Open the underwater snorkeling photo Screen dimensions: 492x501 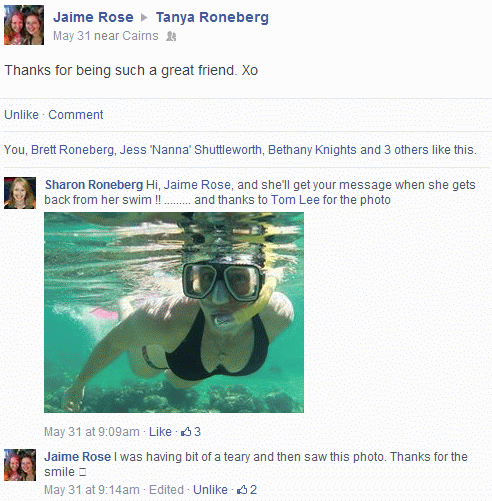pyautogui.click(x=174, y=312)
